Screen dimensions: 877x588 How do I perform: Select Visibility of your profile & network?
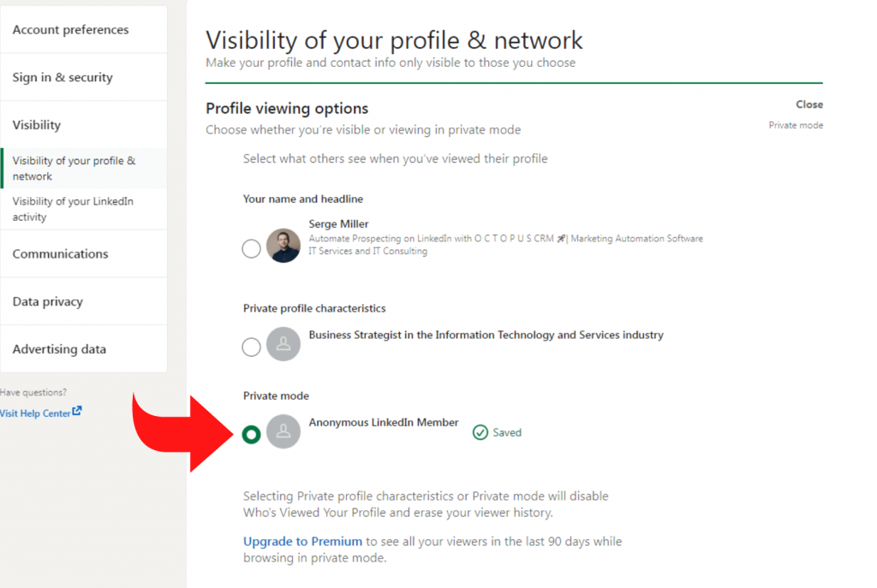(x=73, y=167)
